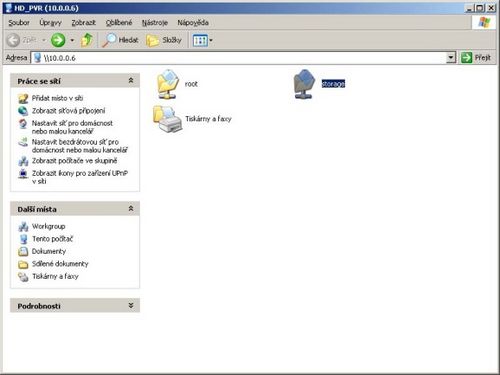Select the root shared folder icon
Screen dimensions: 500x375
168,84
